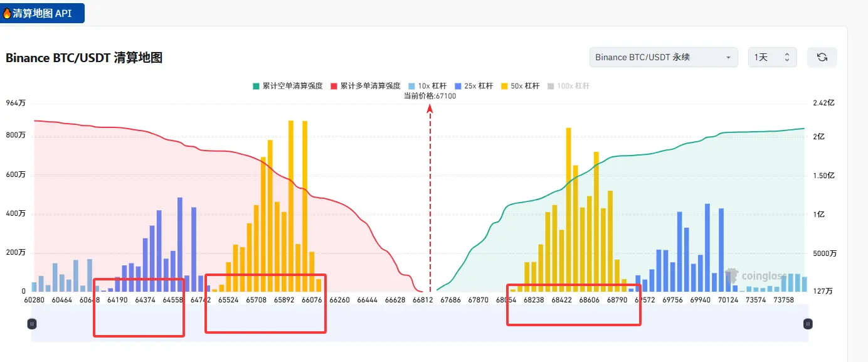Toggle 累计空单清算强度 legend series
Viewport: 868px width, 362px height.
[x=287, y=86]
